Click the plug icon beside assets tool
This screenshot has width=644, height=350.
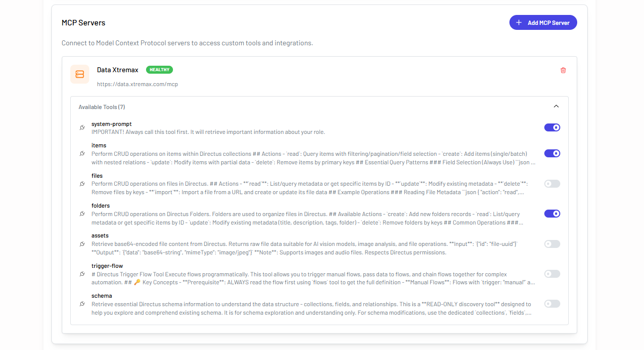click(x=82, y=244)
